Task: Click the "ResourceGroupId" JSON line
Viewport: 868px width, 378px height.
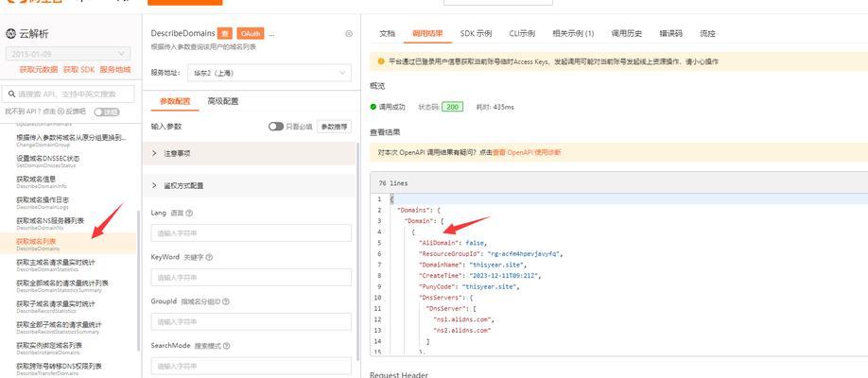Action: [491, 253]
